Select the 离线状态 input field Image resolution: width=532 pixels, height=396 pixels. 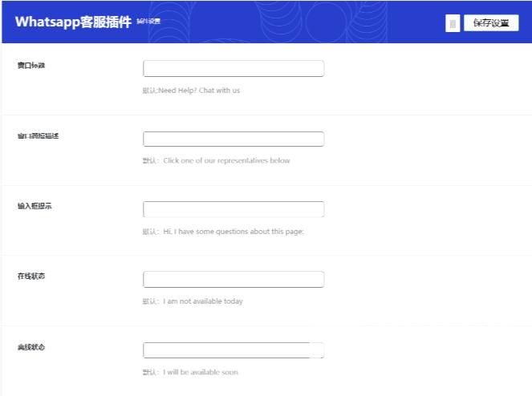pos(234,350)
